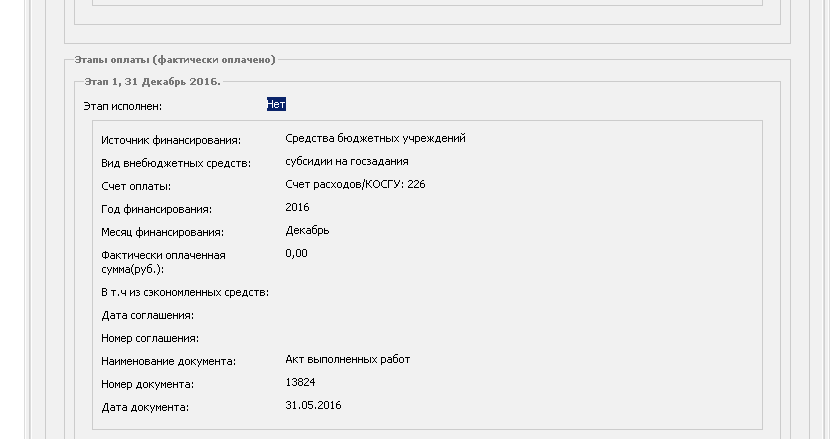Viewport: 831px width, 439px height.
Task: Click the 'Номер соглашения:' label
Action: click(x=150, y=338)
